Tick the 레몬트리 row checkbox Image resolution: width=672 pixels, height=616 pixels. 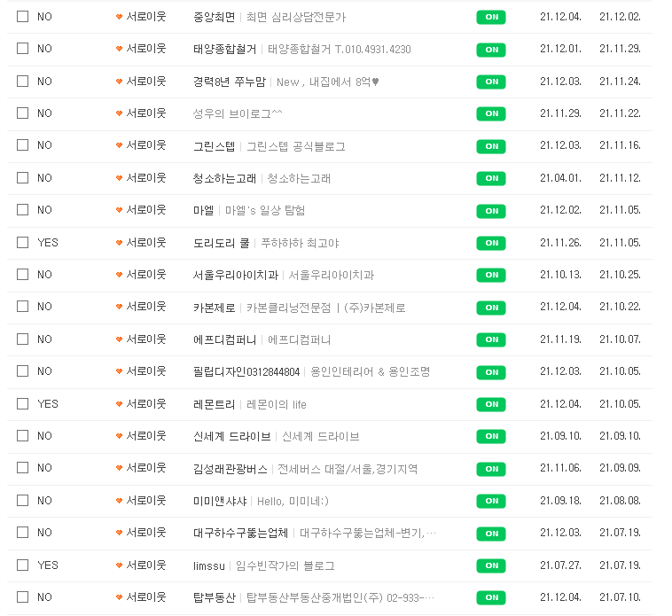coord(23,404)
